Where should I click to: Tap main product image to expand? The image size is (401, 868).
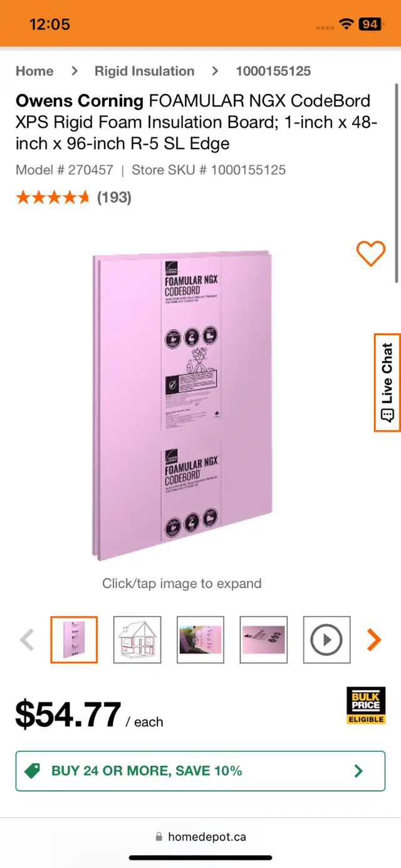tap(182, 406)
